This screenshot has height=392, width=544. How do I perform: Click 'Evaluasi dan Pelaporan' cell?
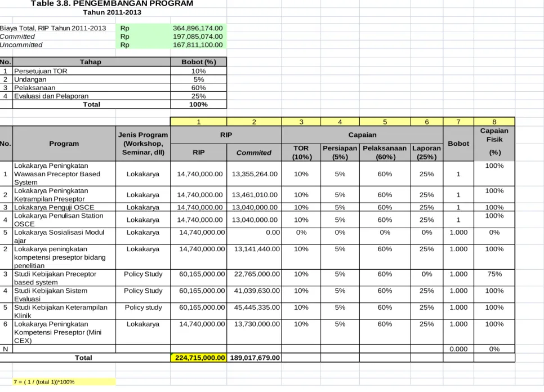(92, 96)
